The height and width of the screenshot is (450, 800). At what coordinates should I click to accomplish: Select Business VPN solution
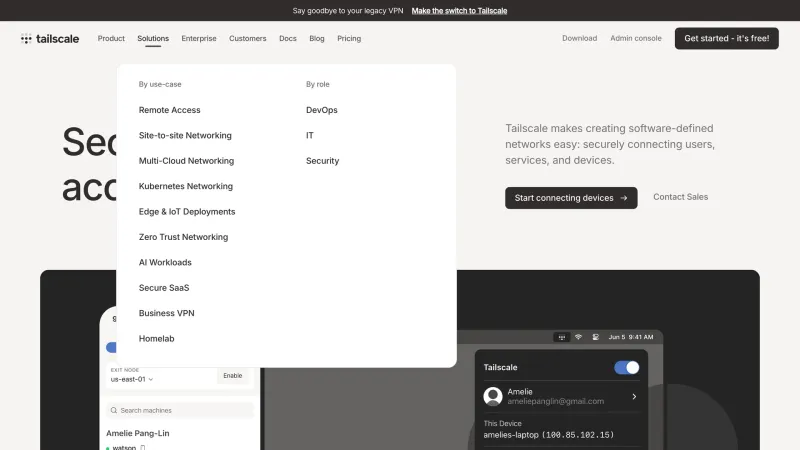pos(166,313)
